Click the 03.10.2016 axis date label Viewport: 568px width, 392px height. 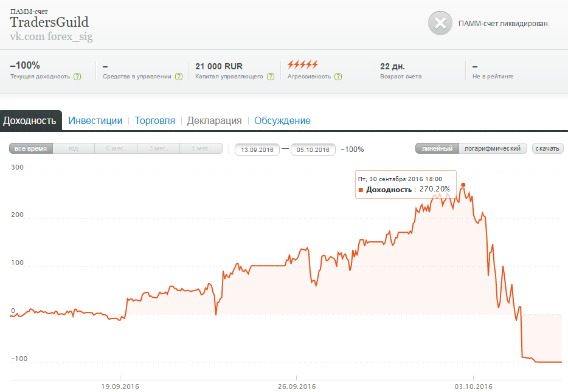pos(474,387)
